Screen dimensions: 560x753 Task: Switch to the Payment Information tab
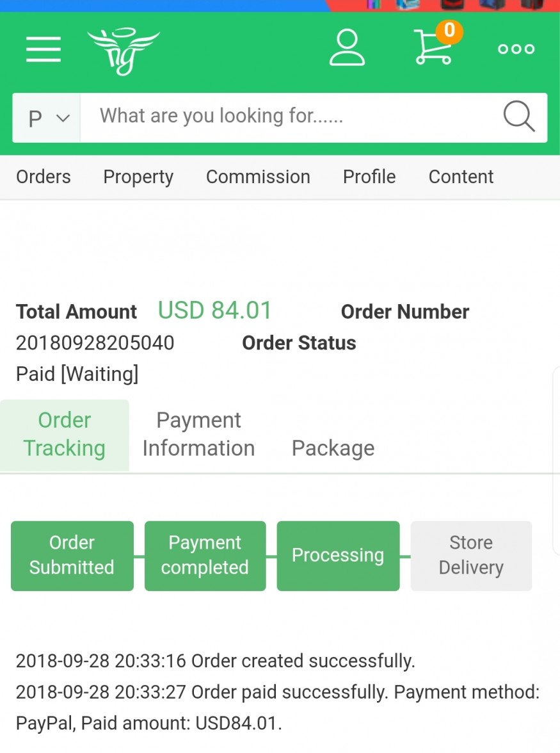click(198, 435)
